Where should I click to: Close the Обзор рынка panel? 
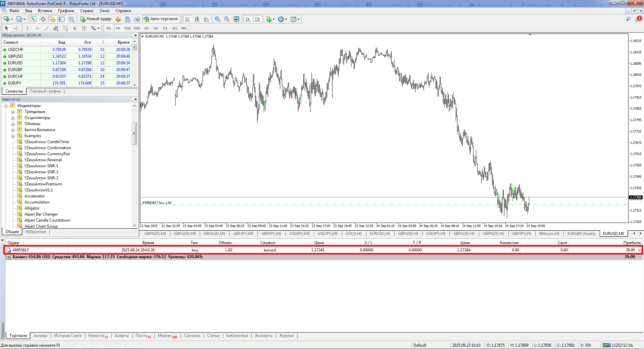[x=136, y=35]
